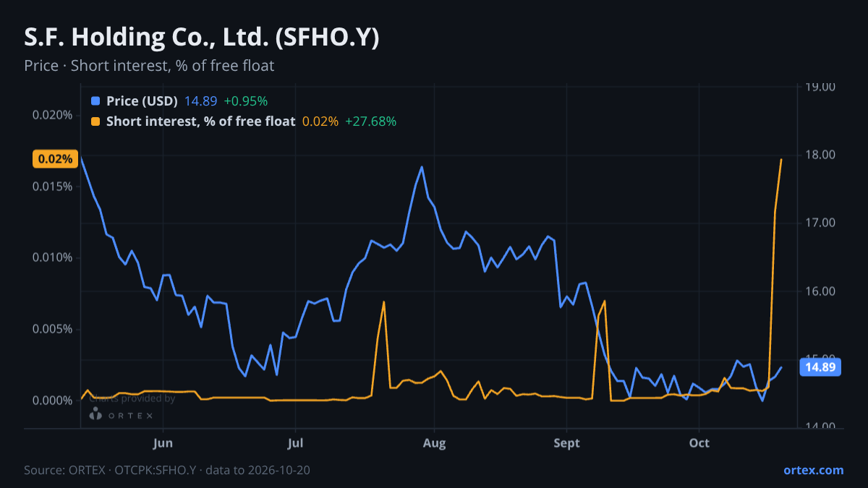
Task: Click the 16.00 right axis label
Action: coord(820,291)
